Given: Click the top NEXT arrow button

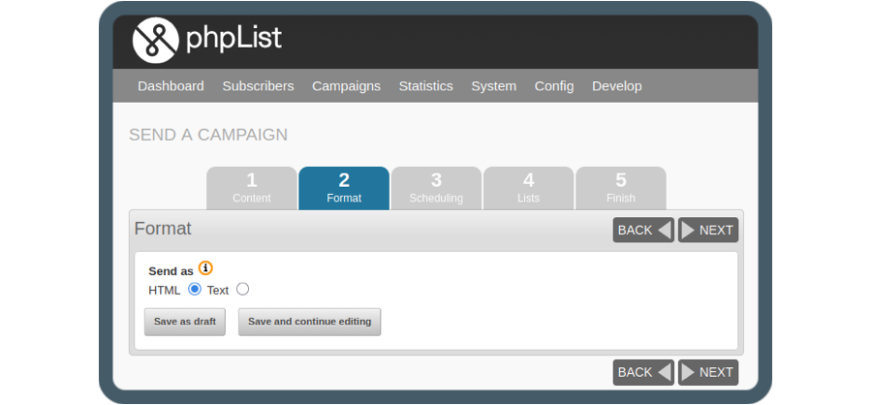Looking at the screenshot, I should pos(708,230).
